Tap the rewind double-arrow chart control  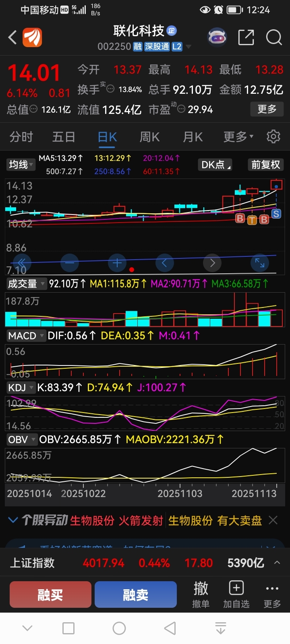coord(22,263)
